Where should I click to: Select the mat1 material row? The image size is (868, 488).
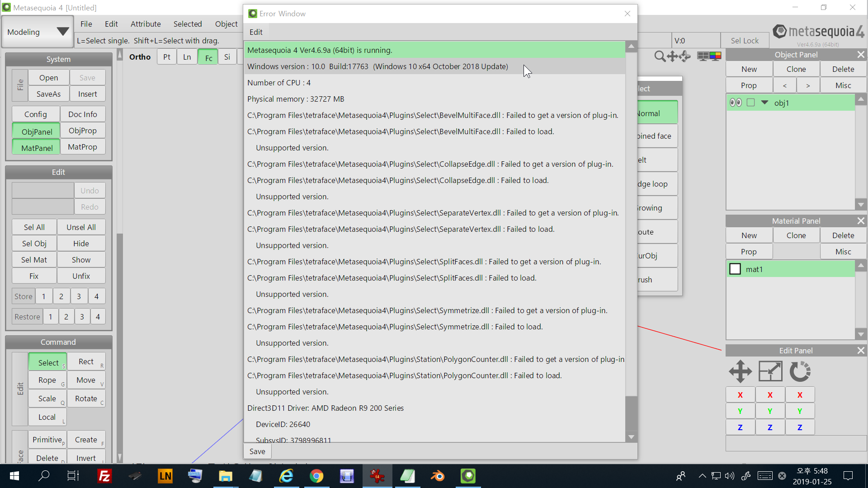click(790, 269)
